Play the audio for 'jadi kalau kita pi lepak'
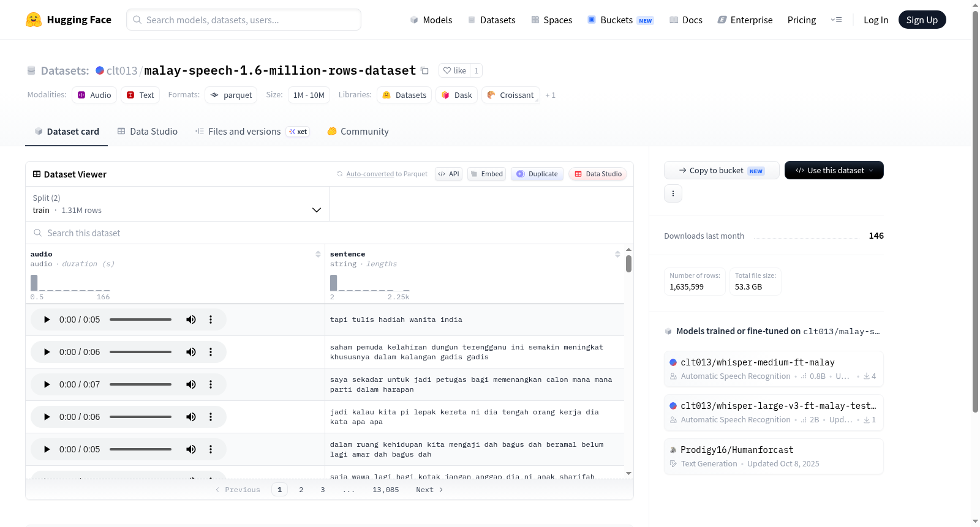Image resolution: width=980 pixels, height=527 pixels. tap(47, 417)
